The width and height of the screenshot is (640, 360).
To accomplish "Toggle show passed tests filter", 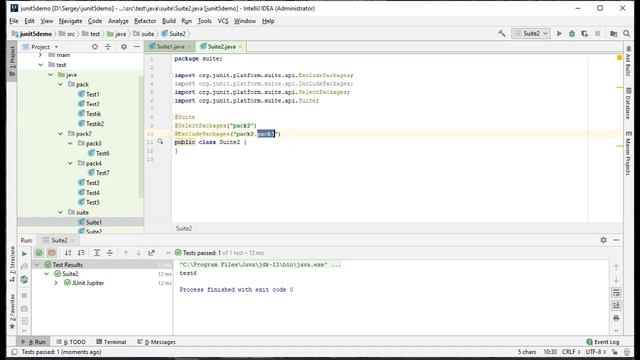I will pyautogui.click(x=39, y=253).
